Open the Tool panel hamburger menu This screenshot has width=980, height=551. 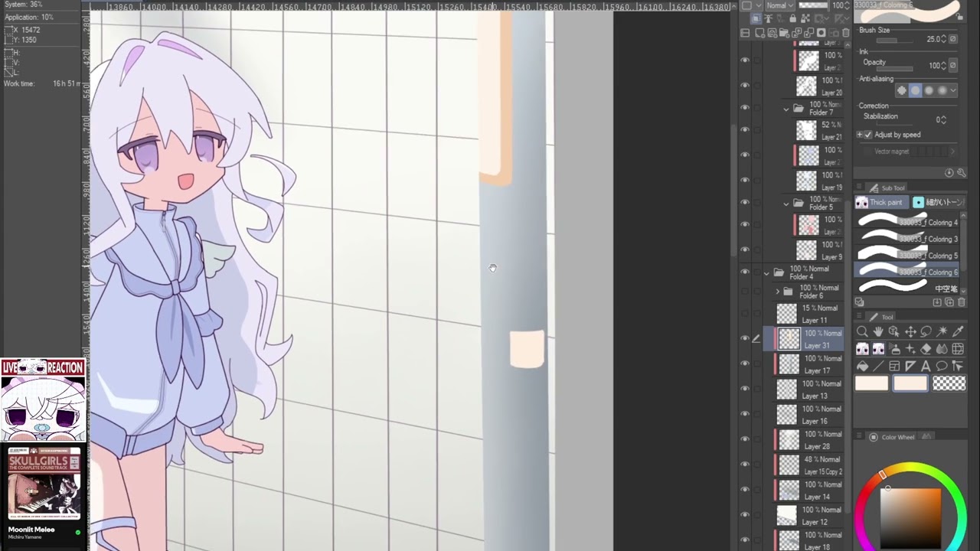tap(859, 317)
